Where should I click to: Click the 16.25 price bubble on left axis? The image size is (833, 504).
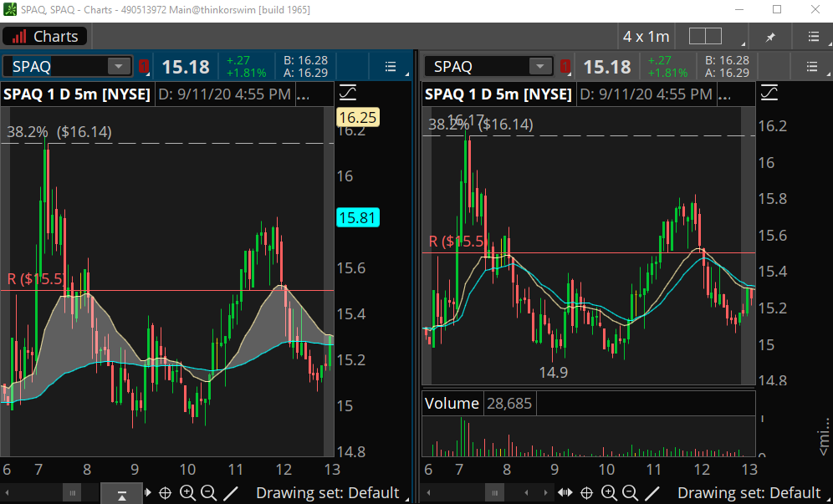coord(357,117)
